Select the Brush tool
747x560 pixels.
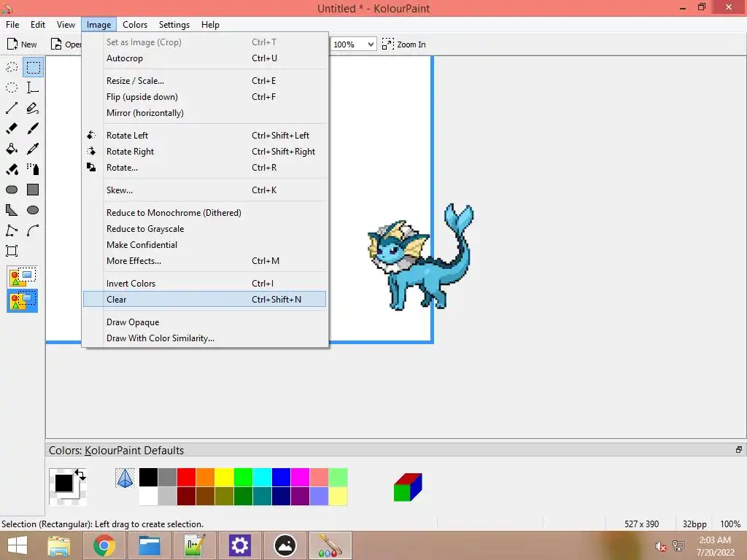[33, 128]
